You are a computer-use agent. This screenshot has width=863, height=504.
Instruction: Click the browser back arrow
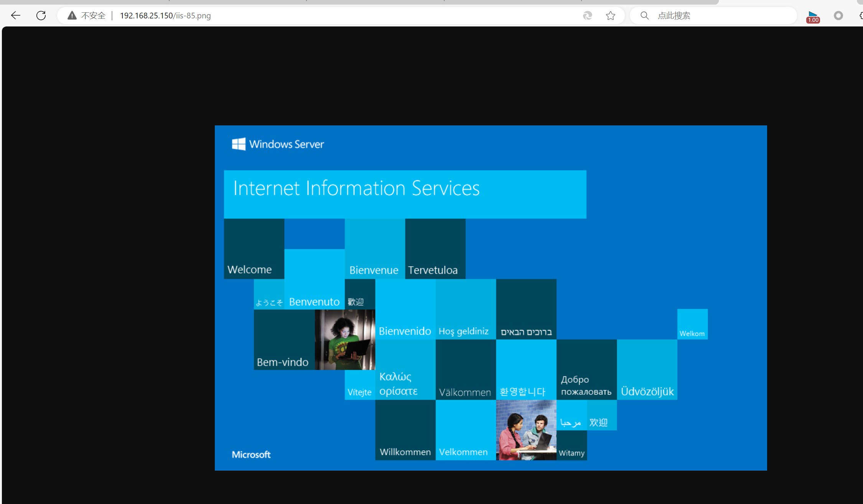click(16, 15)
